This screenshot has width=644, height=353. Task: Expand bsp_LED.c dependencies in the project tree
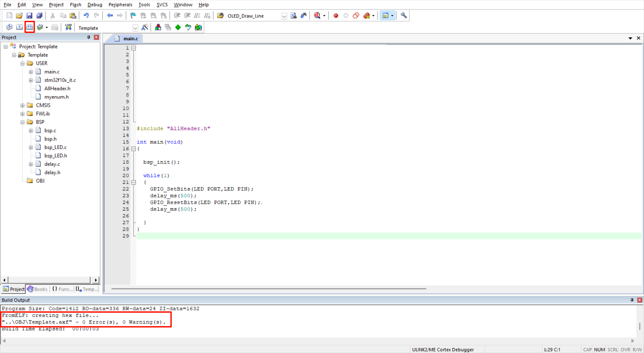31,147
